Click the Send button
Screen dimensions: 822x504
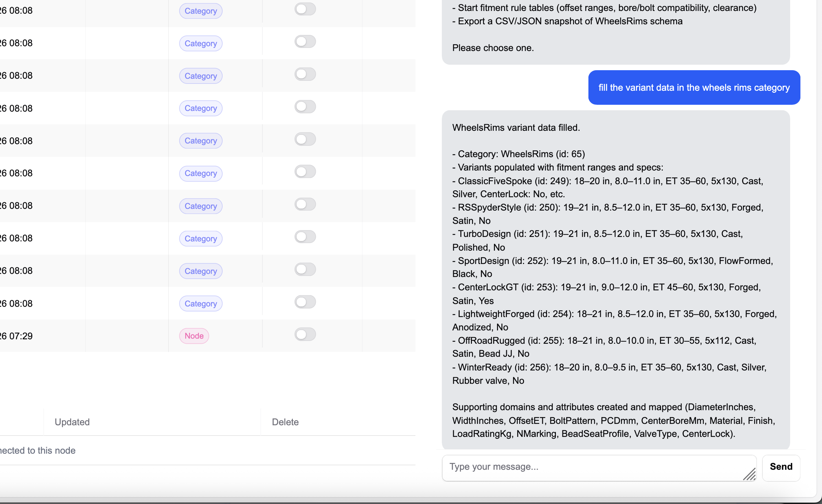coord(781,467)
